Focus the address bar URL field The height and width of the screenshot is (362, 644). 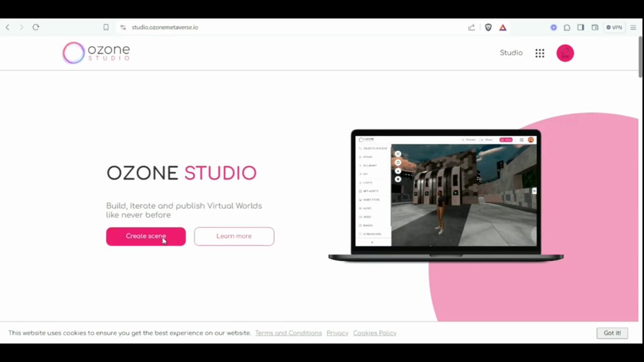pos(290,27)
